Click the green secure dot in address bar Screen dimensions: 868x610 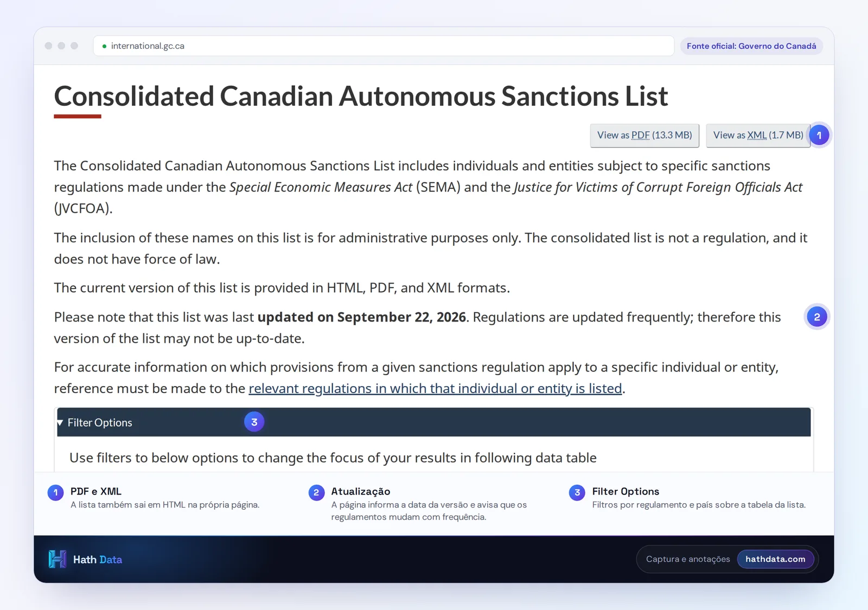click(104, 46)
